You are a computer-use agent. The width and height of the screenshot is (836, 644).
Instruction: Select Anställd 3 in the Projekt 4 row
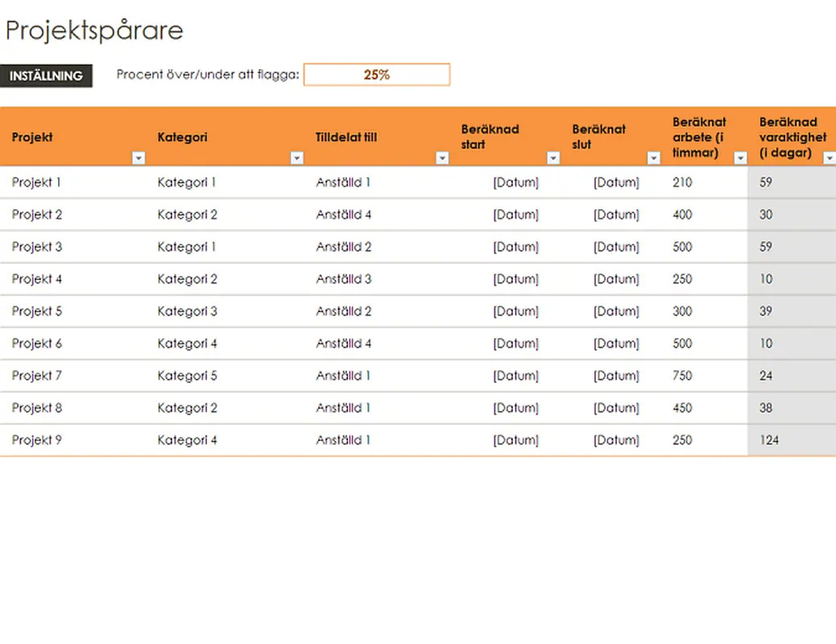point(344,279)
